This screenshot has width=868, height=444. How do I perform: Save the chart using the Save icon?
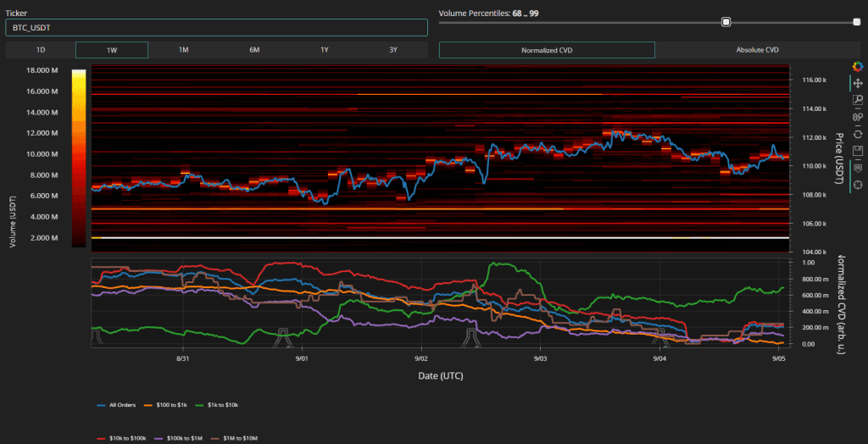[x=858, y=151]
